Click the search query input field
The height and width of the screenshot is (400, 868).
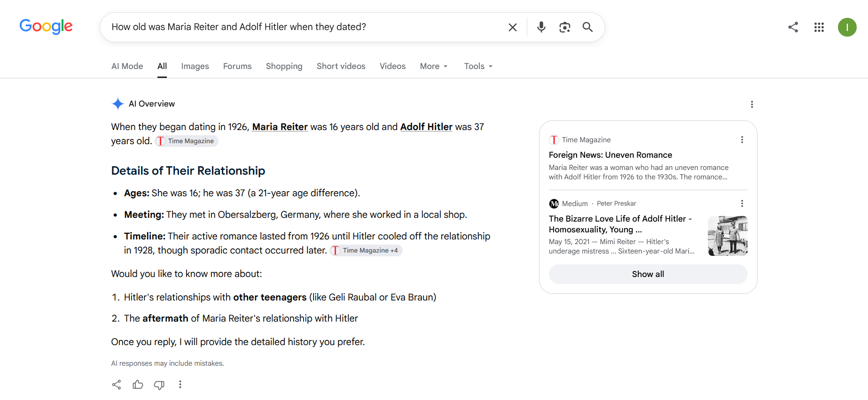(x=305, y=27)
